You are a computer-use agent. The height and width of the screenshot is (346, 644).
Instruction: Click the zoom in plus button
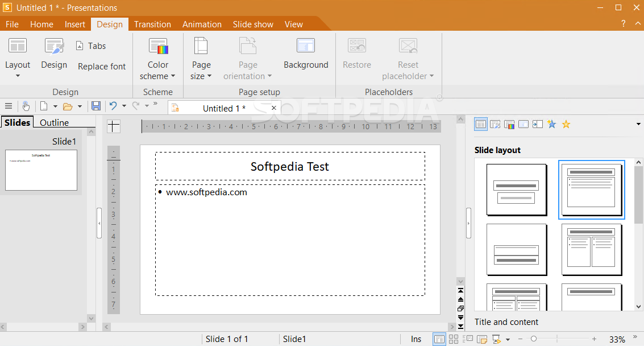click(x=594, y=339)
